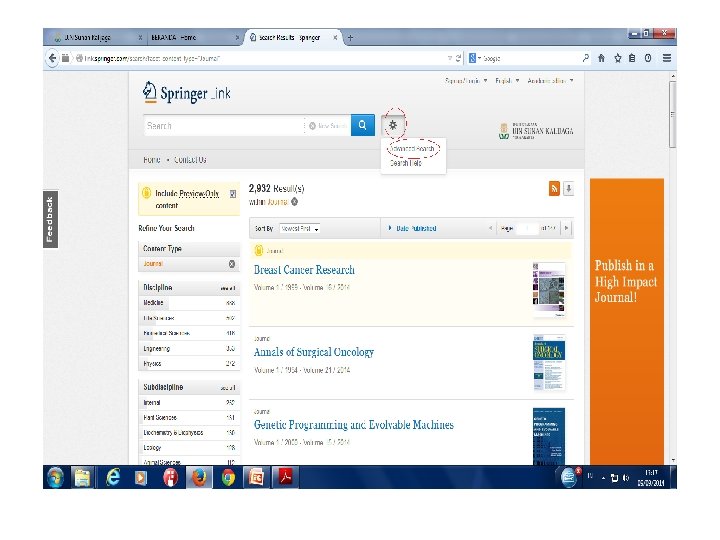Image resolution: width=720 pixels, height=540 pixels.
Task: Open Breast Cancer Research cover thumbnail
Action: click(x=549, y=290)
